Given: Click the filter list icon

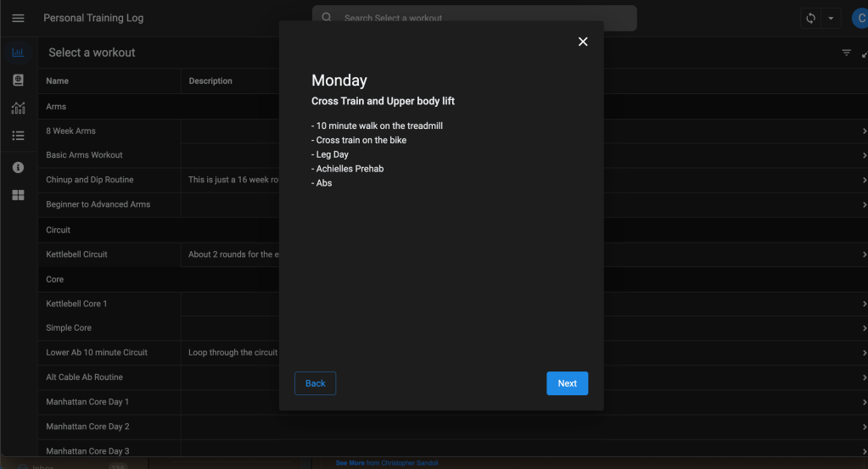Looking at the screenshot, I should tap(846, 53).
